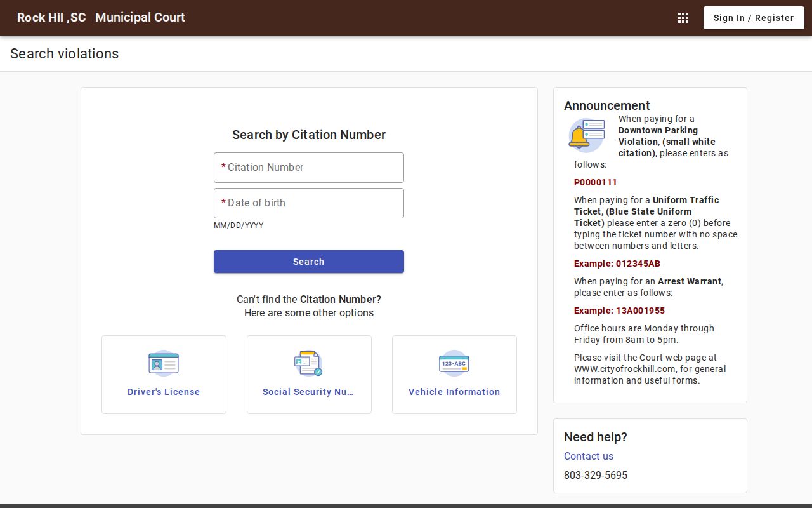Image resolution: width=812 pixels, height=508 pixels.
Task: Click the phone number 803-329-5695
Action: [596, 475]
